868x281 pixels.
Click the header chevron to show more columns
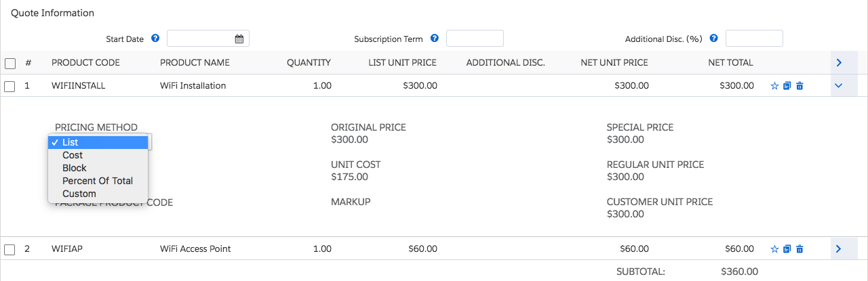839,63
